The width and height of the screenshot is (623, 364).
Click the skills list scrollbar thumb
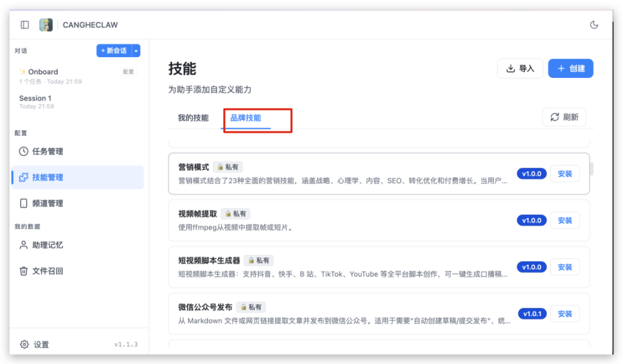point(592,169)
